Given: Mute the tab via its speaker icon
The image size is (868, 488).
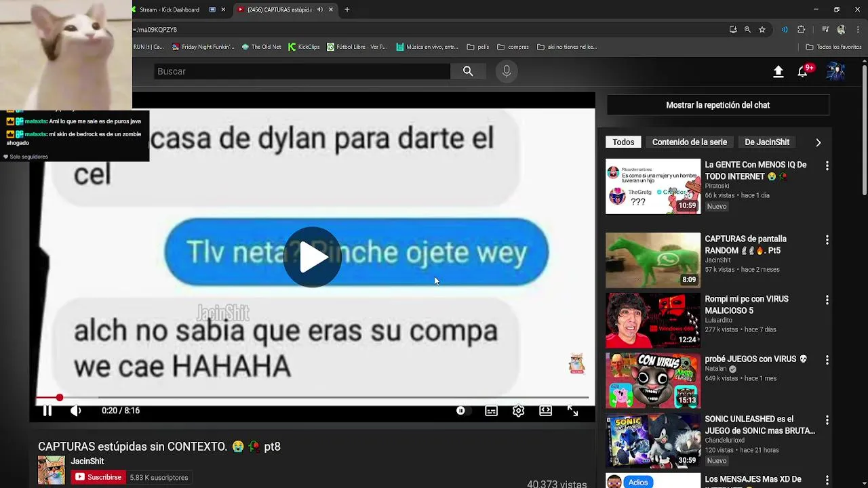Looking at the screenshot, I should [320, 9].
